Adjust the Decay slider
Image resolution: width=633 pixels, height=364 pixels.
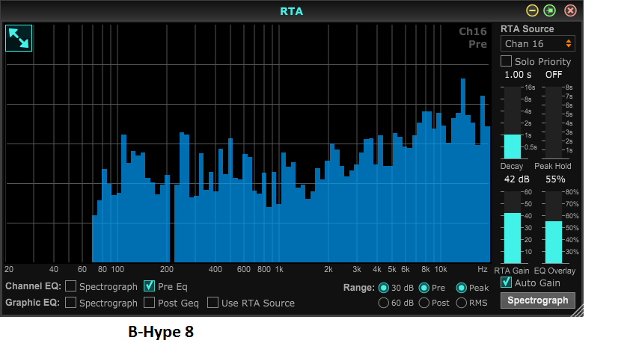(x=513, y=123)
